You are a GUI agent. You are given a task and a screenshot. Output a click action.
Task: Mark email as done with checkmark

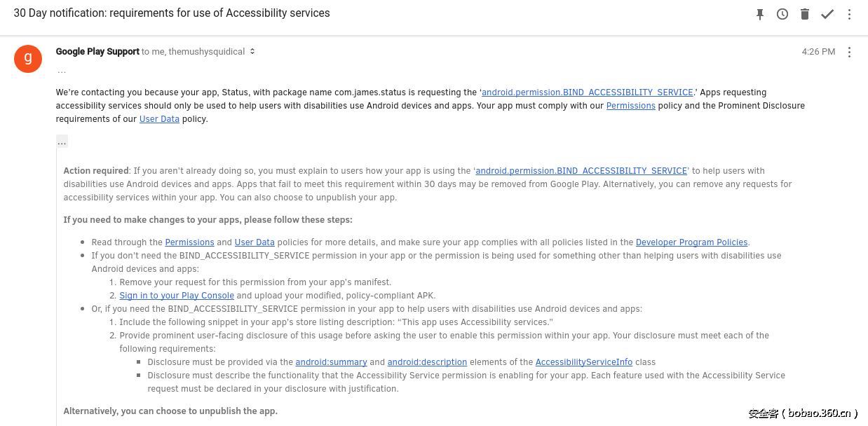point(827,14)
